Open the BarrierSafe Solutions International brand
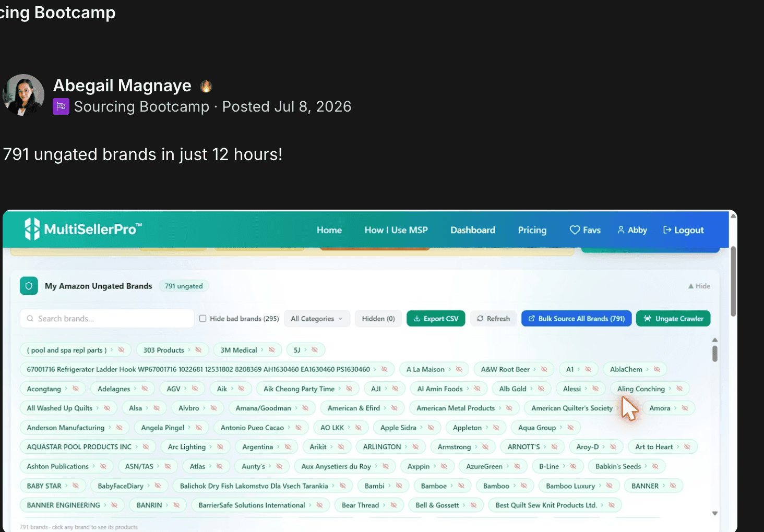This screenshot has height=532, width=764. coord(252,505)
